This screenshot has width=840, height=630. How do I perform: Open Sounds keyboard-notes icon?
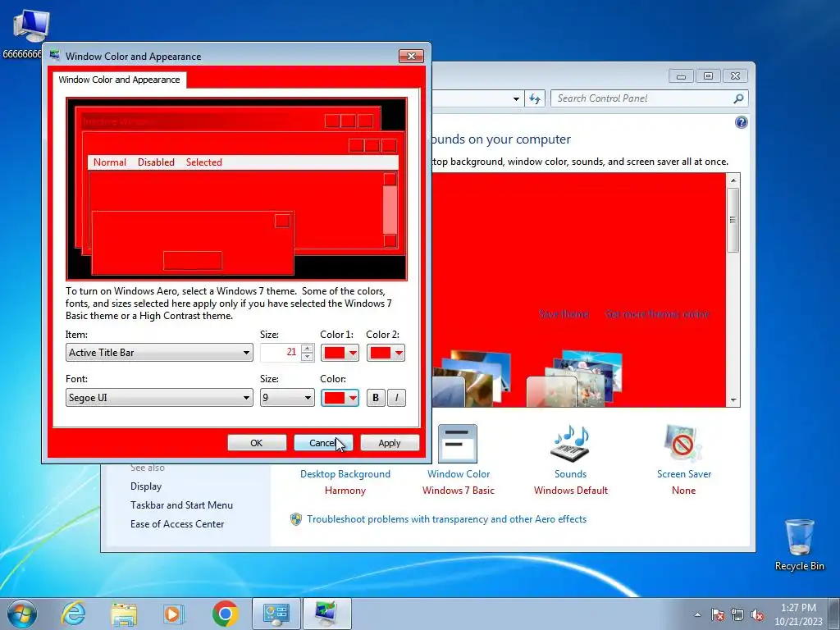point(570,444)
